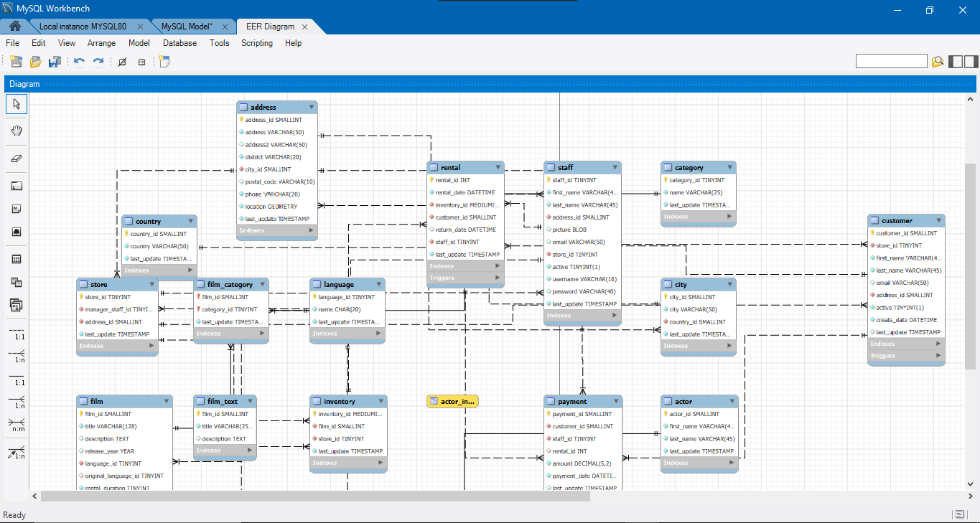
Task: Close the Local instance MYSQL80 tab
Action: [139, 27]
